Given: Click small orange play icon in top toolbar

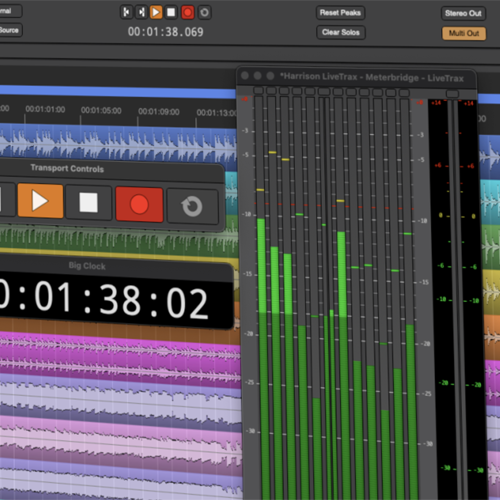Looking at the screenshot, I should coord(156,12).
